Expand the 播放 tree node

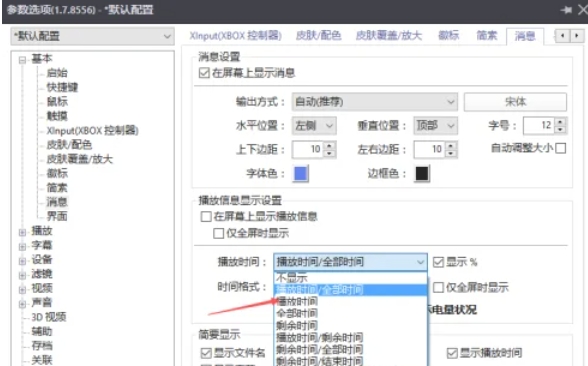tap(22, 232)
